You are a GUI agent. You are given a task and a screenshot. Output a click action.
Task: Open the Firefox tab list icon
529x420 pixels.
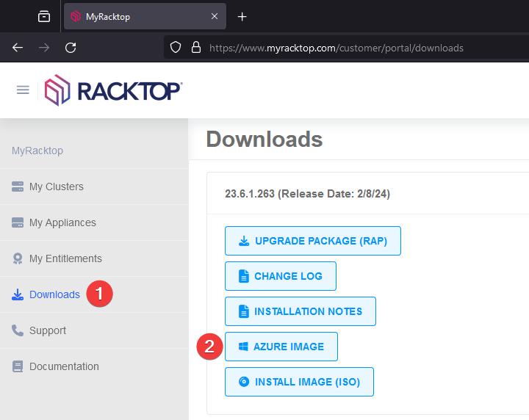(44, 16)
